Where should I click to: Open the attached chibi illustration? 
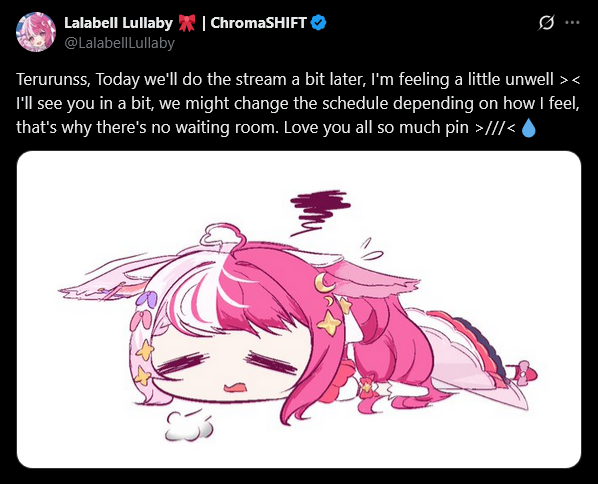(x=299, y=309)
